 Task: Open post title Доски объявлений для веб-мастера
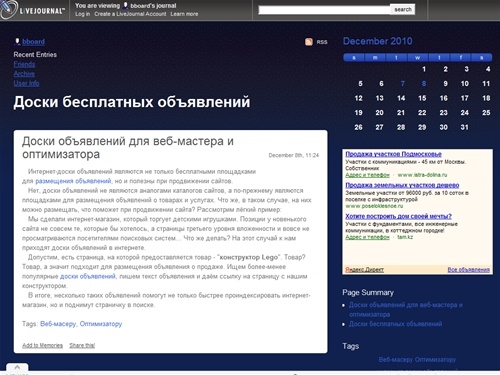click(x=128, y=147)
